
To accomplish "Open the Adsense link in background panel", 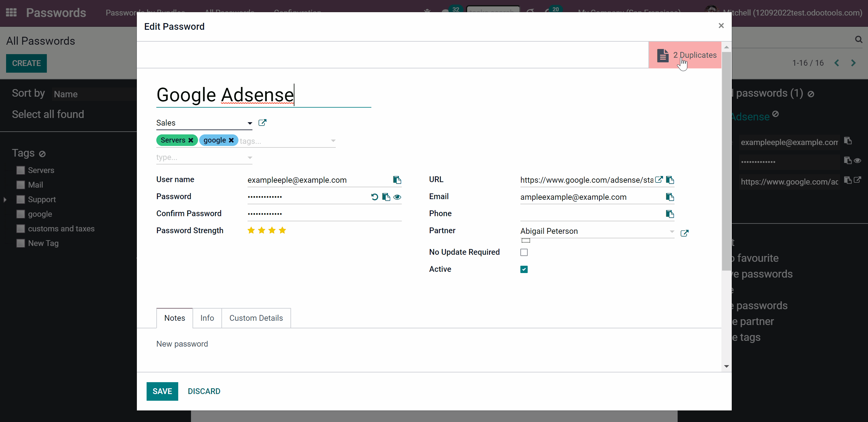I will (x=750, y=117).
